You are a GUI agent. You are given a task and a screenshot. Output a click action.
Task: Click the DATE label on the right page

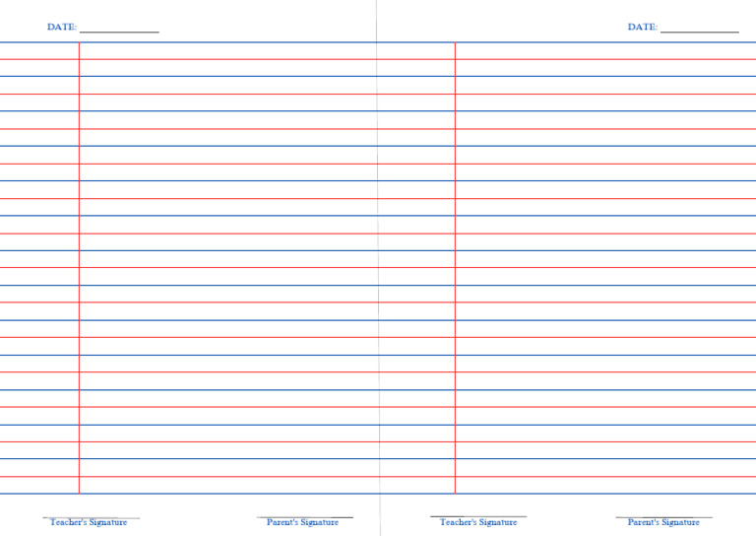642,27
